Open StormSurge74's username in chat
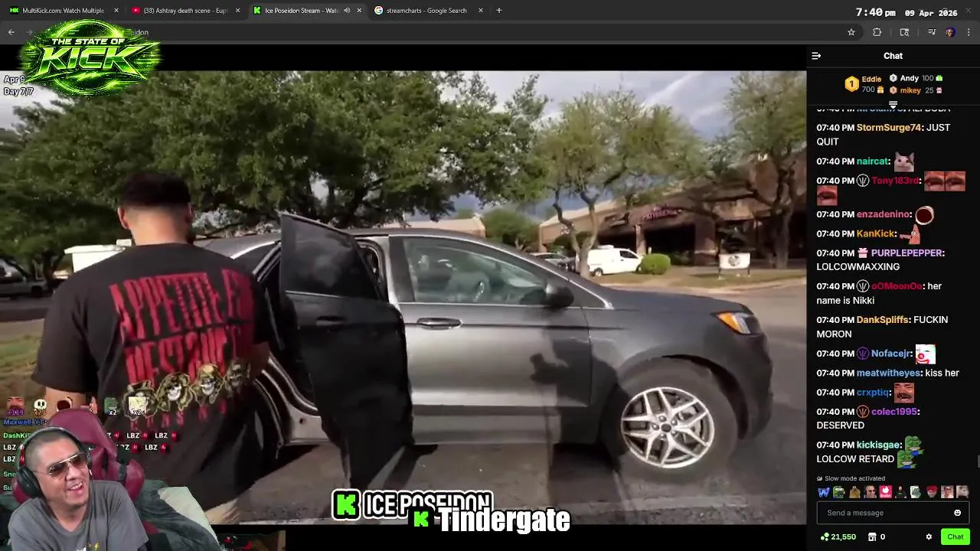This screenshot has height=551, width=980. pyautogui.click(x=889, y=128)
